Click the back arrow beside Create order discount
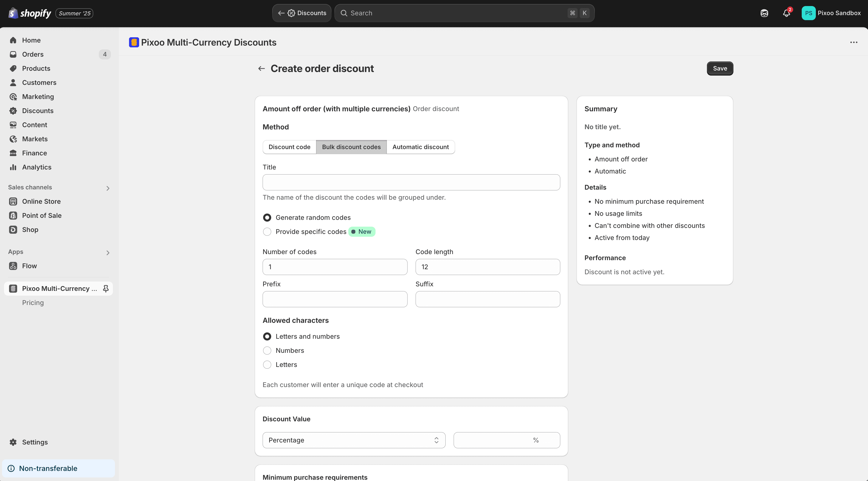The height and width of the screenshot is (481, 868). (x=261, y=69)
